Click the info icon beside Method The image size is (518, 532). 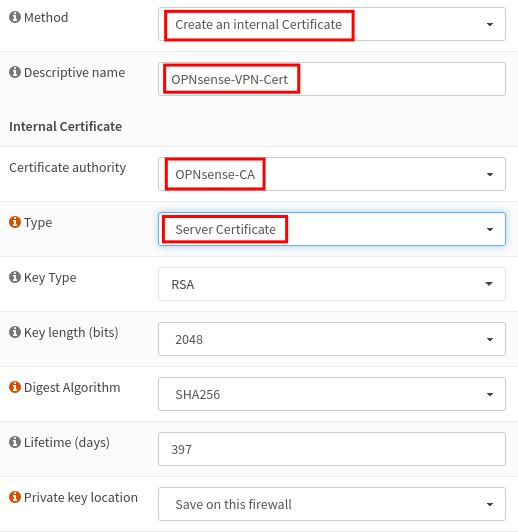pos(15,17)
